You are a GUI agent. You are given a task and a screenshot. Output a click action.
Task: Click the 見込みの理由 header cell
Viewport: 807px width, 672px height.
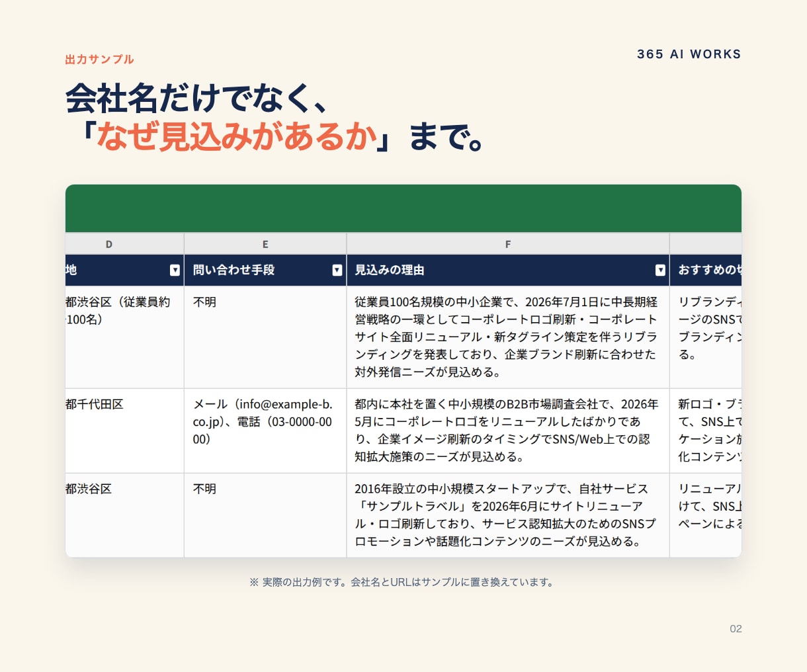[508, 270]
